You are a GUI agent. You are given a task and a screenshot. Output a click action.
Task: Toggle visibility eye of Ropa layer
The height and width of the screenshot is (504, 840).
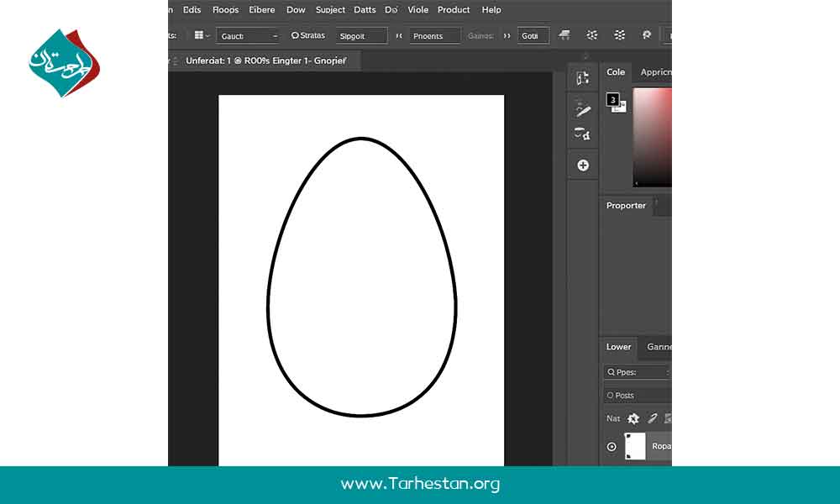click(x=612, y=447)
